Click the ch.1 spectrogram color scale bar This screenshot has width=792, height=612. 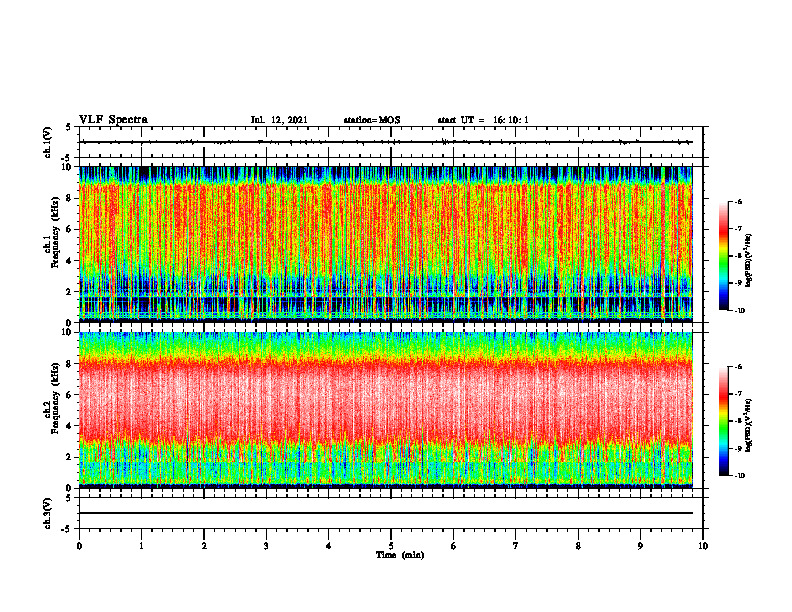coord(723,256)
